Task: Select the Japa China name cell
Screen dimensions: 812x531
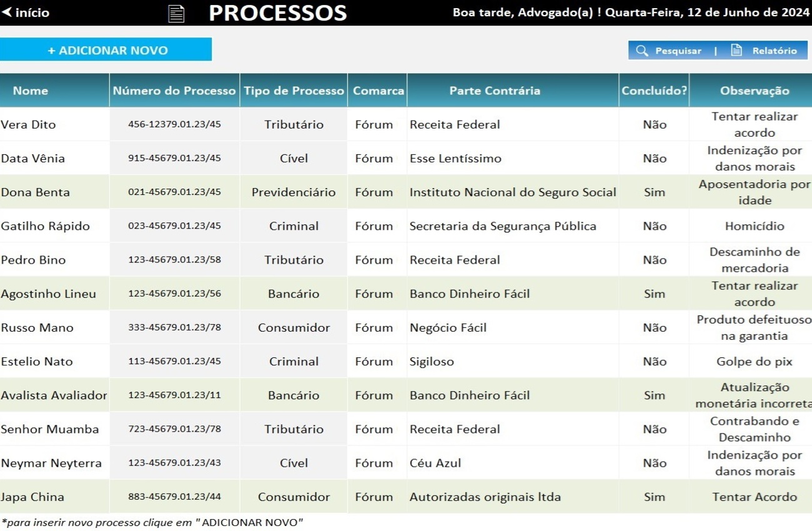Action: [x=32, y=497]
